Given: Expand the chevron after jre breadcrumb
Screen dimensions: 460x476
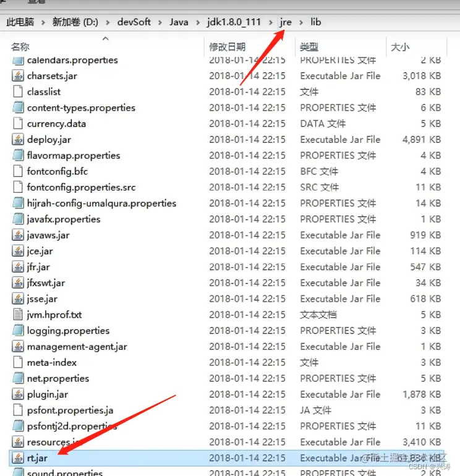Looking at the screenshot, I should pyautogui.click(x=301, y=22).
